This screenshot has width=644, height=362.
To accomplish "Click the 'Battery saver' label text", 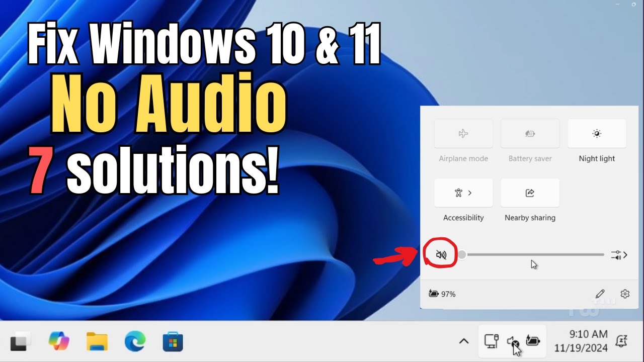I will point(530,158).
